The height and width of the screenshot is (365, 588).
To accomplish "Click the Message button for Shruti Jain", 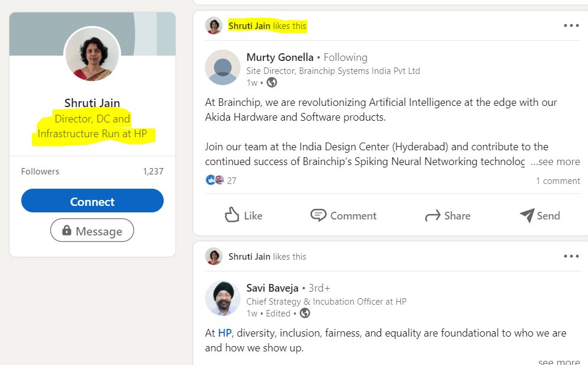I will tap(92, 231).
